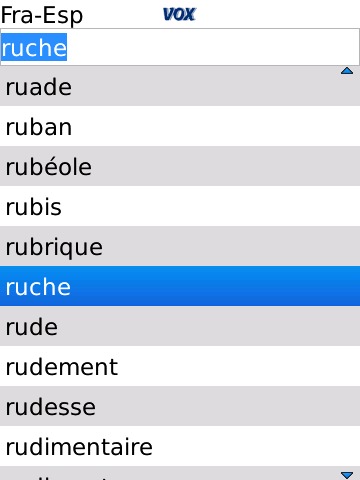Open the highlighted ruche entry
Screen dimensions: 360x480
pyautogui.click(x=180, y=286)
